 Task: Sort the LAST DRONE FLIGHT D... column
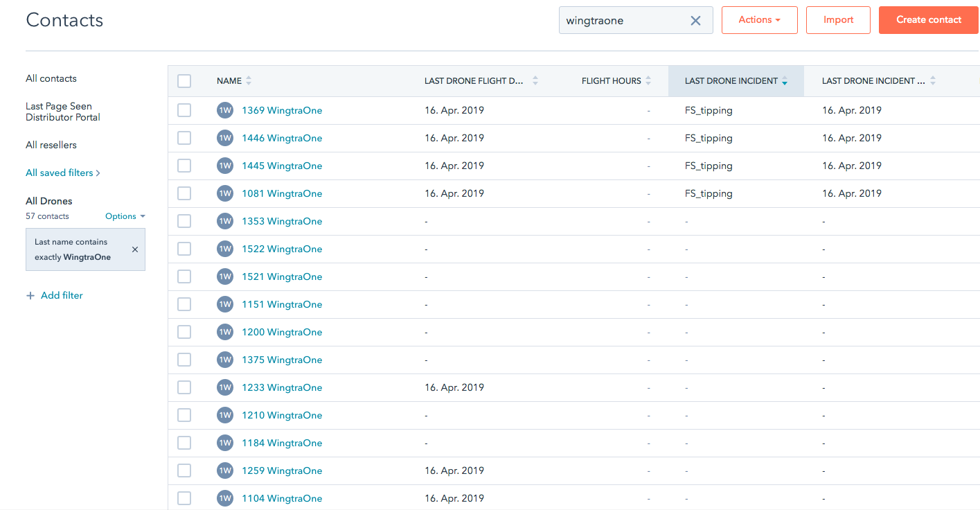coord(534,80)
